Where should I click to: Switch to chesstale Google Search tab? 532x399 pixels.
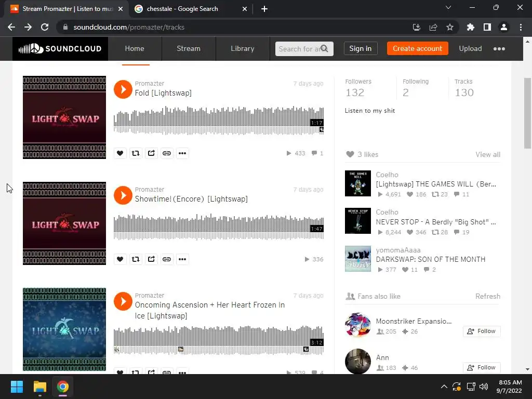182,9
